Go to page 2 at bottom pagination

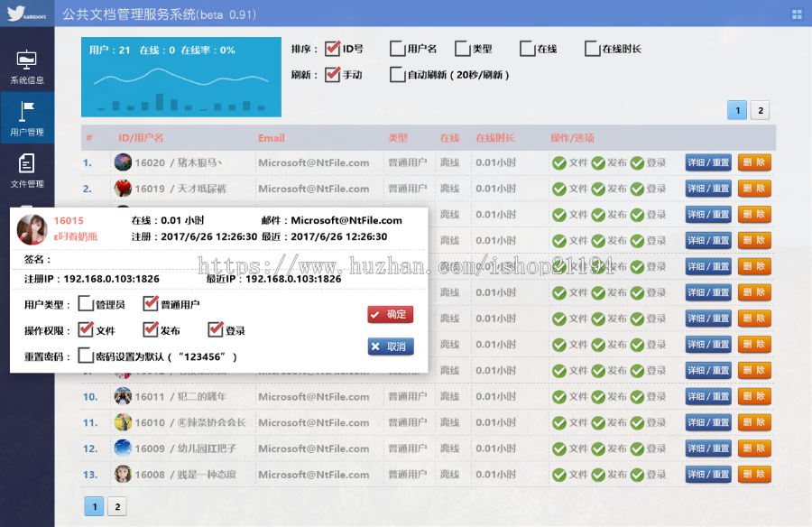click(x=117, y=507)
